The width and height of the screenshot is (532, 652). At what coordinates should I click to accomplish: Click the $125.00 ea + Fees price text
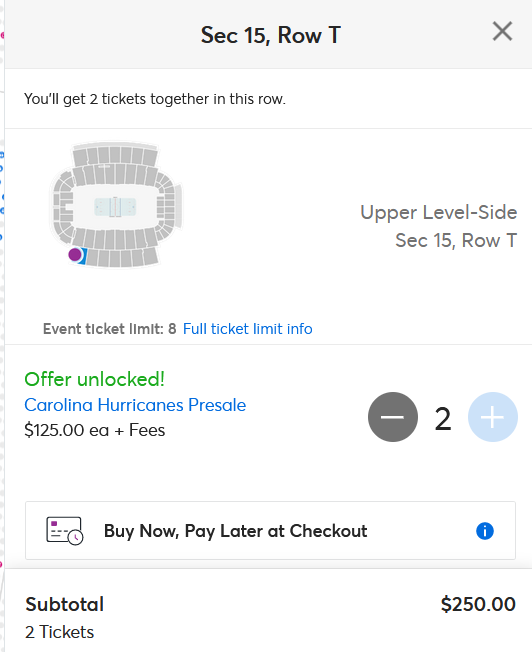95,430
